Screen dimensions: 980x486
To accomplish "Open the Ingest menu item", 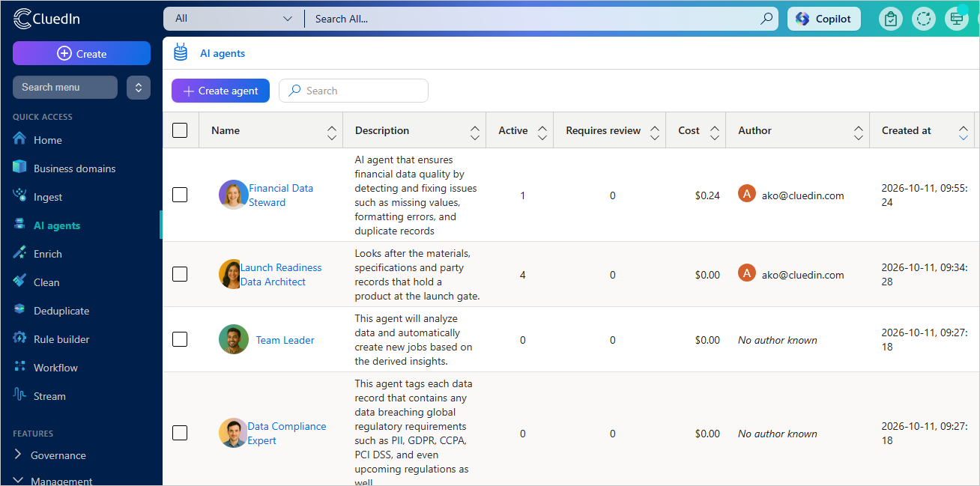I will click(48, 196).
